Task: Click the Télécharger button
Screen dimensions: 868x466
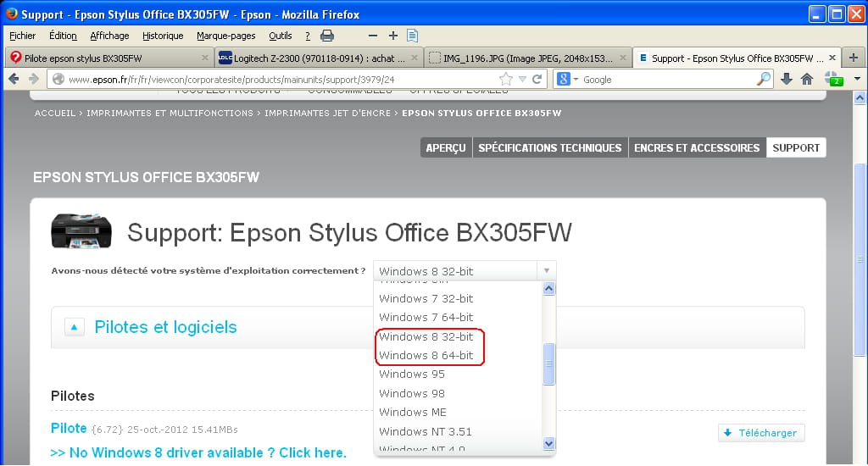Action: point(762,433)
